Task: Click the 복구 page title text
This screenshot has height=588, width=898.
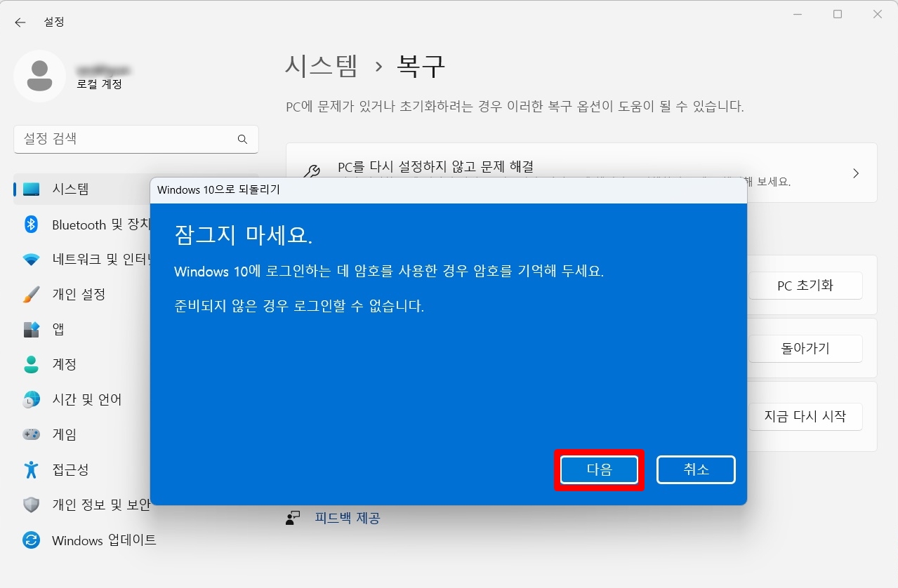Action: 421,66
